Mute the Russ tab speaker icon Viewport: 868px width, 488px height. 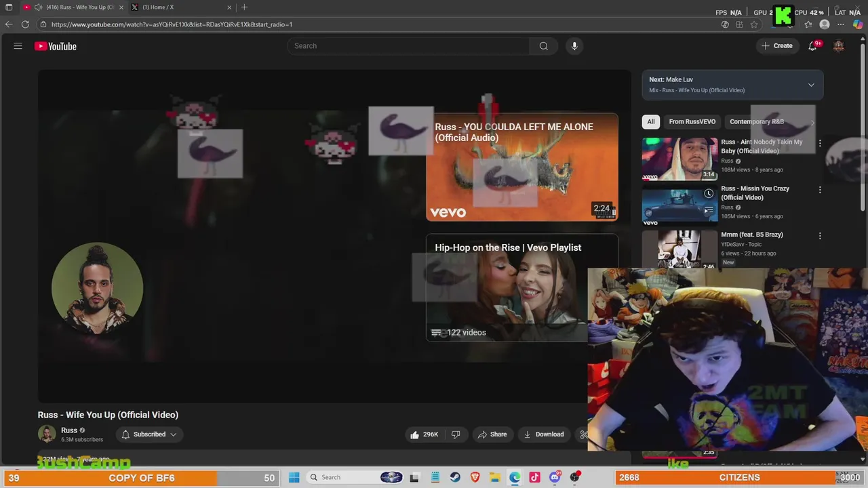click(x=39, y=7)
